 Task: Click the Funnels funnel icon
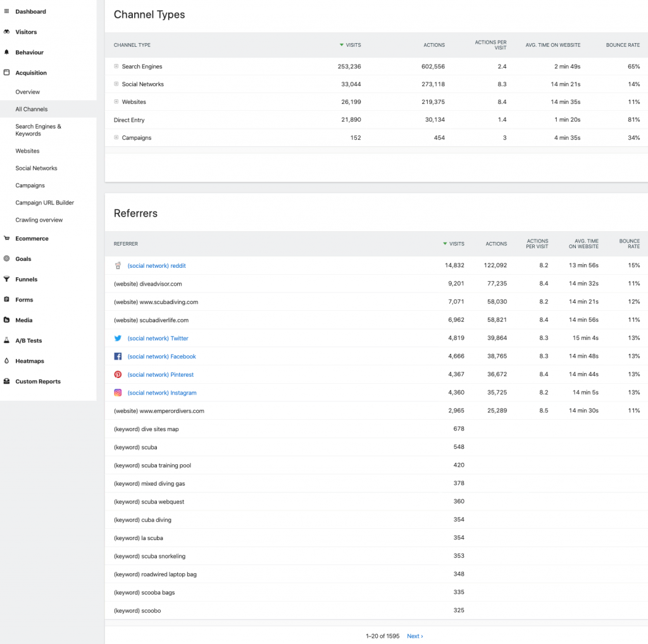6,279
